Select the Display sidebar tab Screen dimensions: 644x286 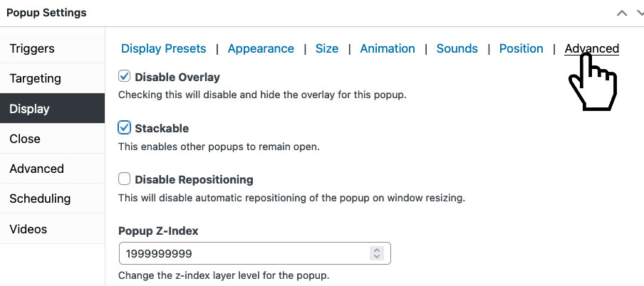(x=52, y=108)
